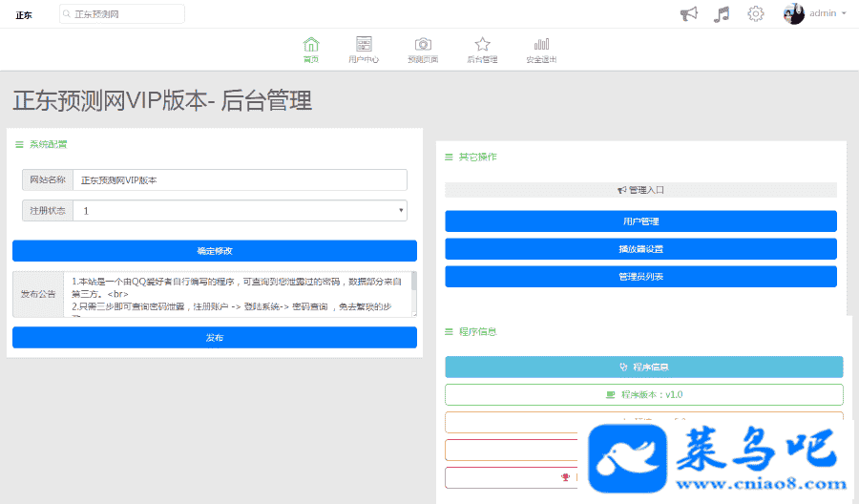Screen dimensions: 859x504
Task: Open the admin account dropdown menu
Action: point(827,13)
